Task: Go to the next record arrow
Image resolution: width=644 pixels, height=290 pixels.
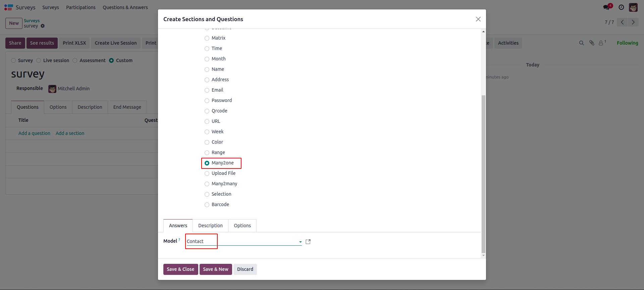Action: pyautogui.click(x=633, y=22)
